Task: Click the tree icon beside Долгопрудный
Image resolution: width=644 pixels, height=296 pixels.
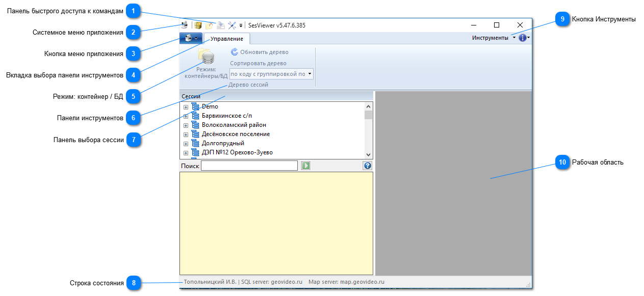Action: [194, 143]
